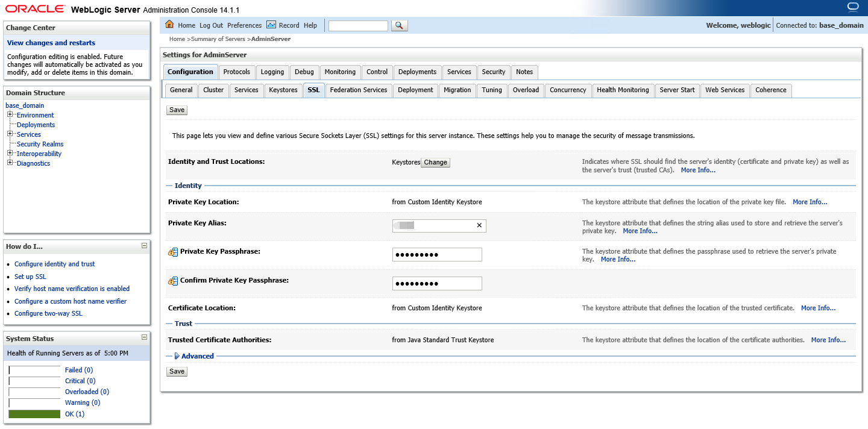Click the change indicator icon beside Confirm Private Key Passphrase
This screenshot has width=868, height=429.
pos(173,280)
